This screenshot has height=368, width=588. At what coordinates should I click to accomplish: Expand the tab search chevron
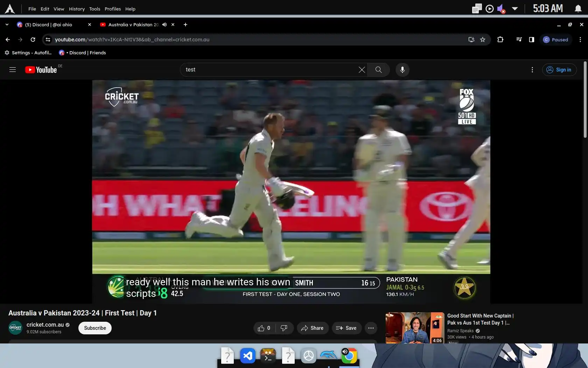(x=7, y=25)
